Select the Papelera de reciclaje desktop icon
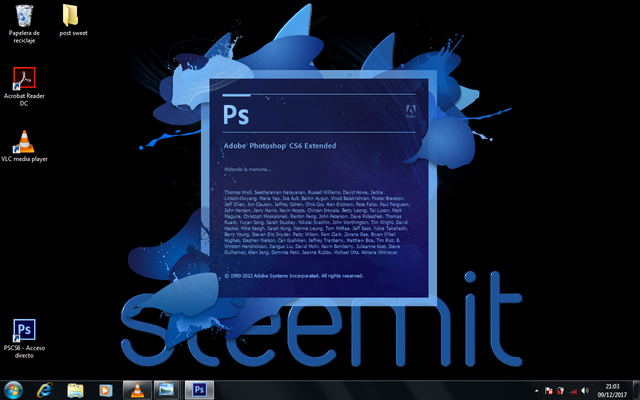Screen dimensions: 640x400 point(24,24)
